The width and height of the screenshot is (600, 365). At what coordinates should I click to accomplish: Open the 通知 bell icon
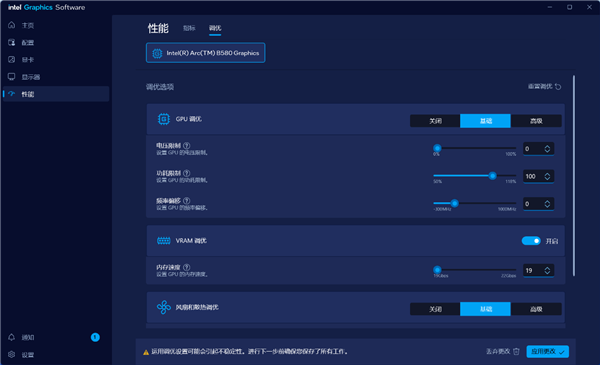[11, 337]
